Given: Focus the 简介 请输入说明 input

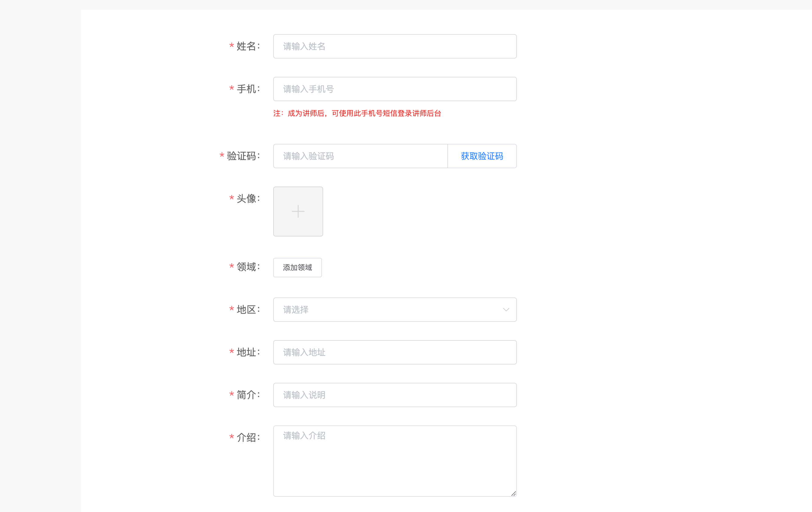Looking at the screenshot, I should 394,395.
